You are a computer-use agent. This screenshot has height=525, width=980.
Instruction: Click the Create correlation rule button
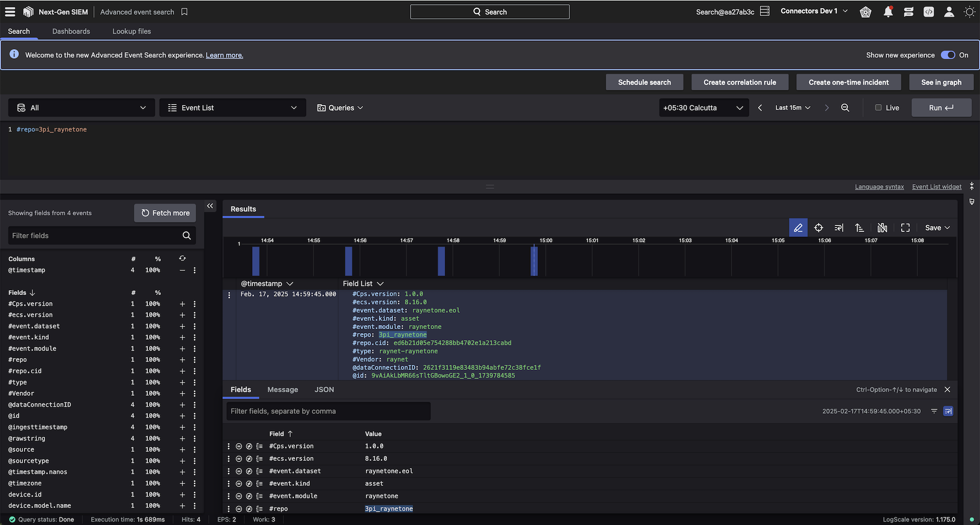(x=740, y=82)
